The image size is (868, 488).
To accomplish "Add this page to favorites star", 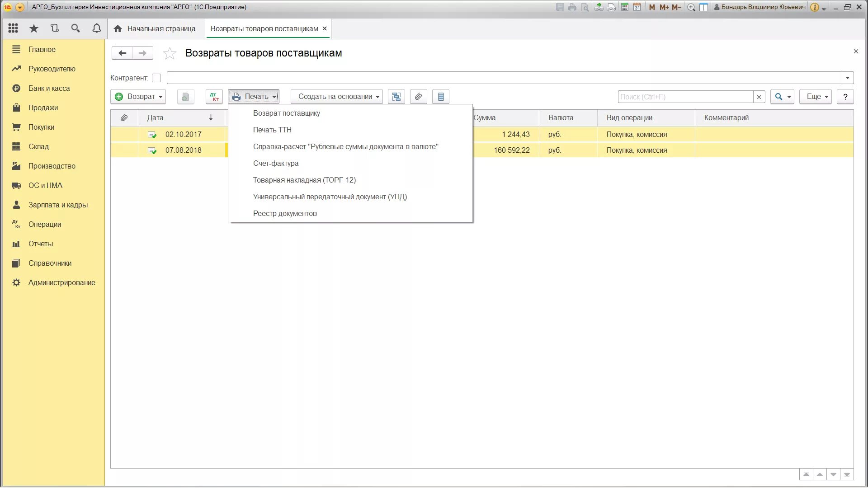I will 170,53.
